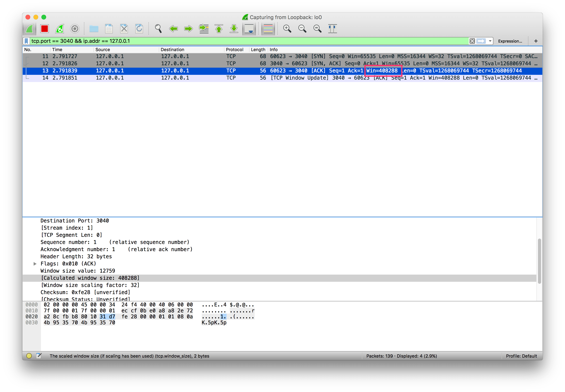The image size is (565, 392).
Task: Zoom in on packet text
Action: pos(287,29)
